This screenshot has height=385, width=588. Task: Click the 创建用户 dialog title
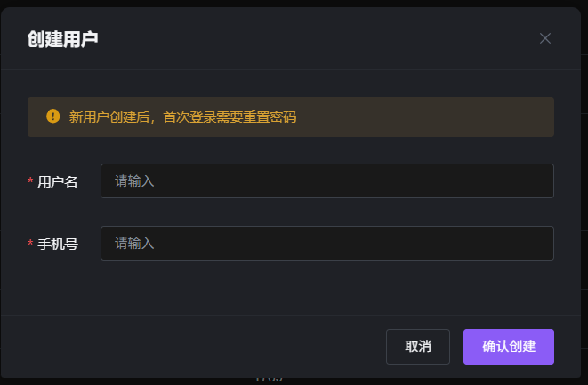(62, 39)
